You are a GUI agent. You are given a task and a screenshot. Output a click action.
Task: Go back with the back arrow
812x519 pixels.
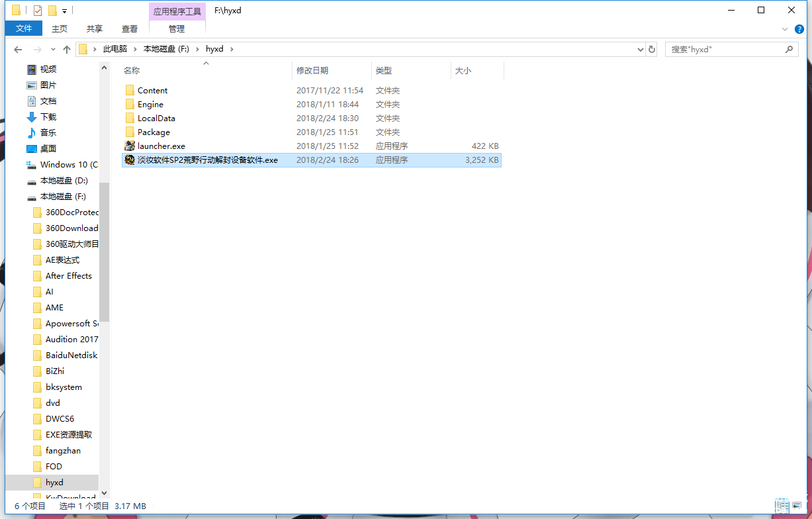pyautogui.click(x=18, y=50)
